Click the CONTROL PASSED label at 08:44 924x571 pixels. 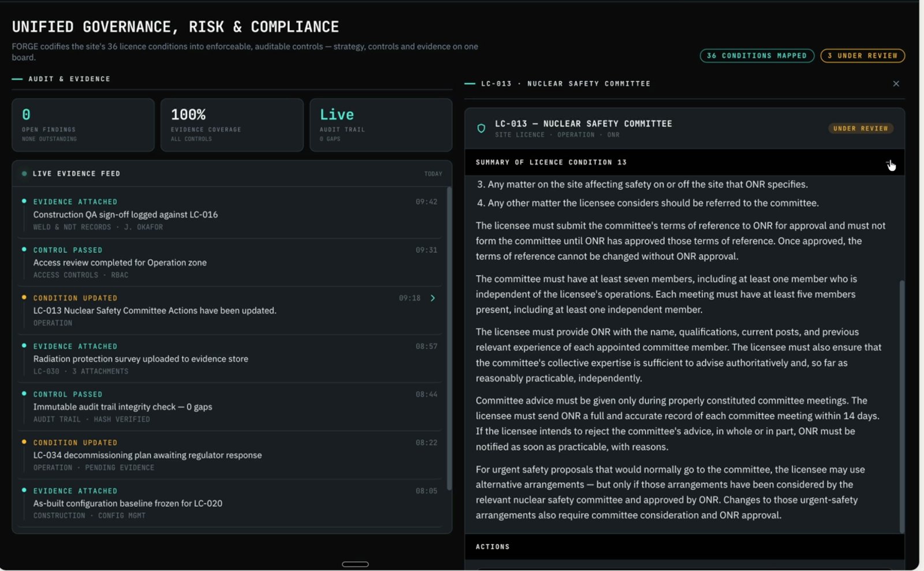[x=68, y=394]
